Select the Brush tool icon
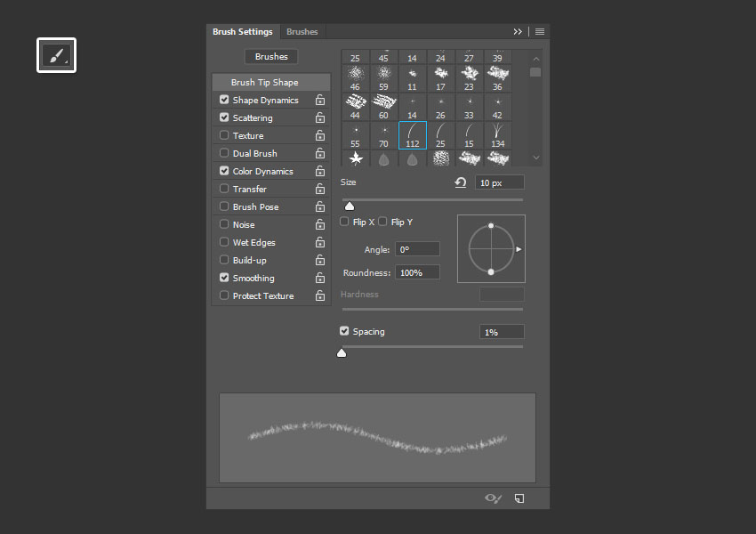 [56, 55]
